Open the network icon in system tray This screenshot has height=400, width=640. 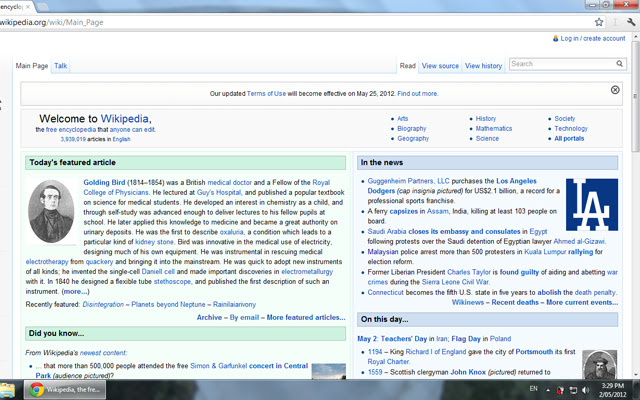click(573, 390)
